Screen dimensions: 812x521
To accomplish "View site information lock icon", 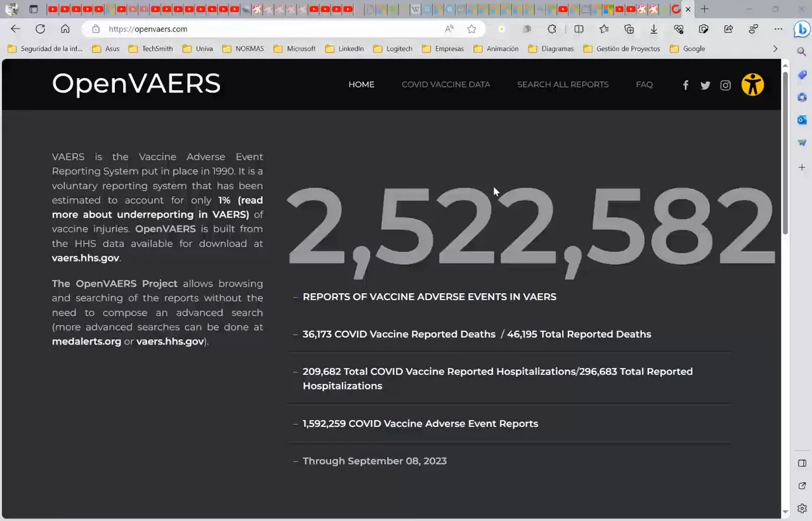I will click(x=96, y=29).
